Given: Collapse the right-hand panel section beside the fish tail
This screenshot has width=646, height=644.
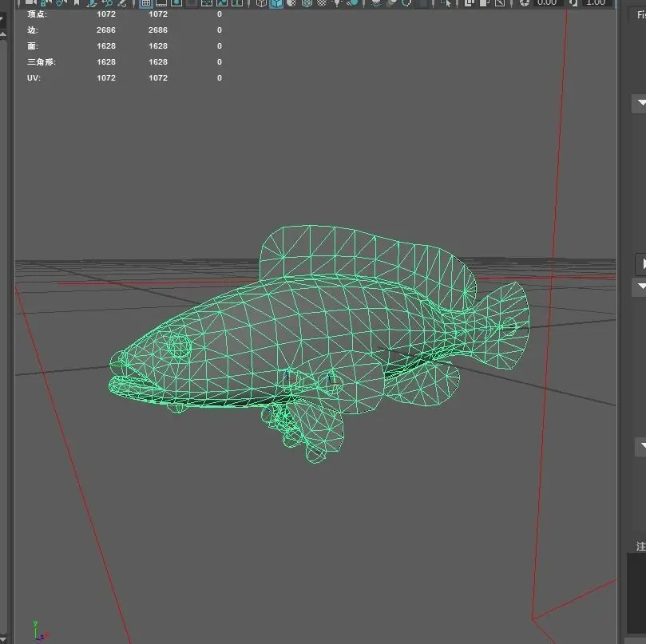Looking at the screenshot, I should [x=640, y=286].
